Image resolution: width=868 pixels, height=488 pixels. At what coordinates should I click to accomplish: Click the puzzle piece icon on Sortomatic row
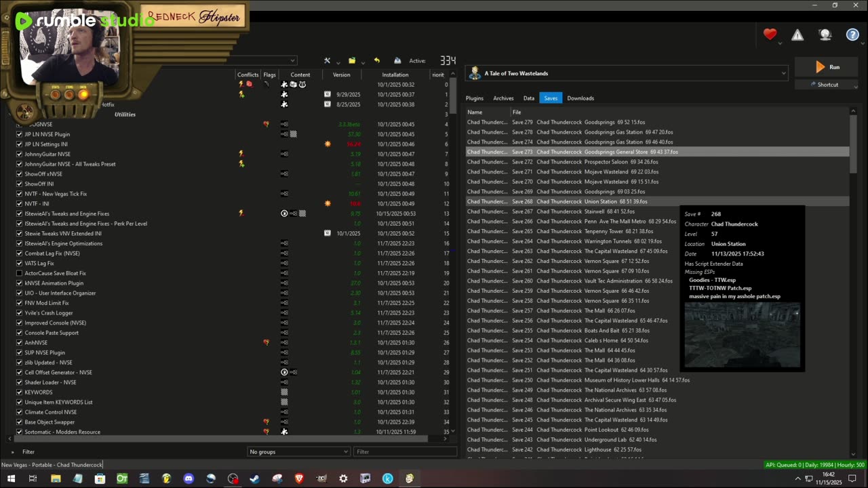(285, 432)
